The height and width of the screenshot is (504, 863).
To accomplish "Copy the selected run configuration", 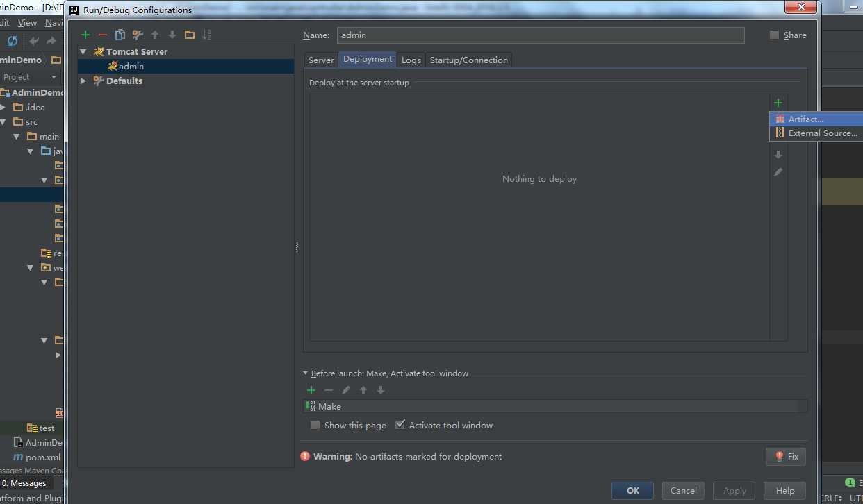I will [120, 35].
